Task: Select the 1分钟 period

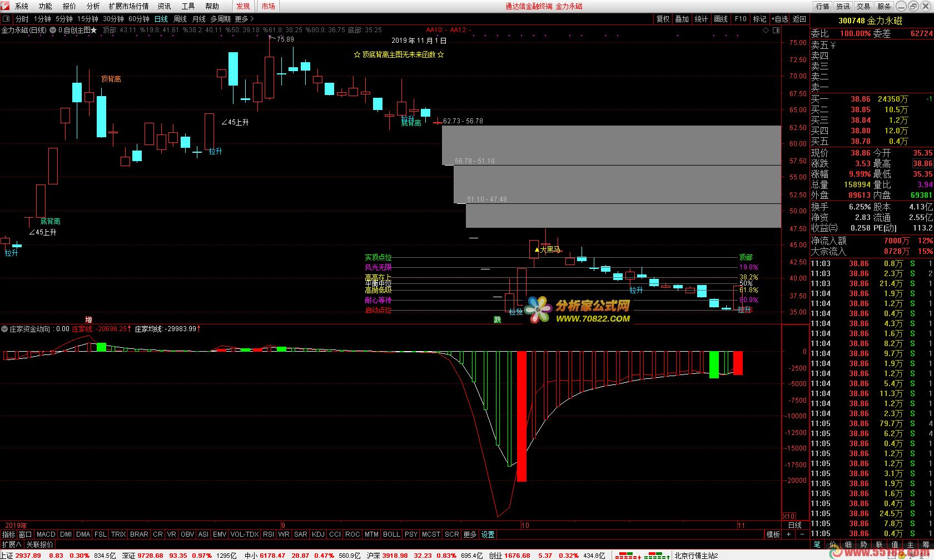Action: tap(42, 19)
